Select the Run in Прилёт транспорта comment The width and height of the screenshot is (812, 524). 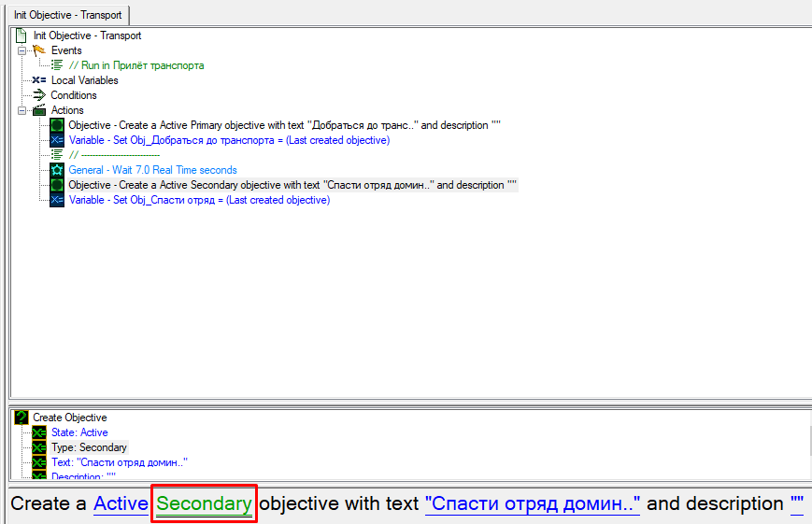136,65
